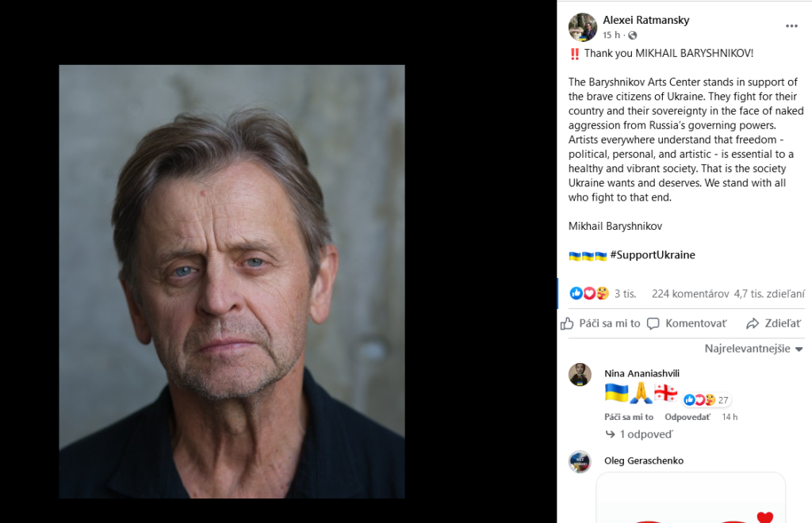Like the post with "Páči sa mi to"
The image size is (812, 523).
[600, 323]
